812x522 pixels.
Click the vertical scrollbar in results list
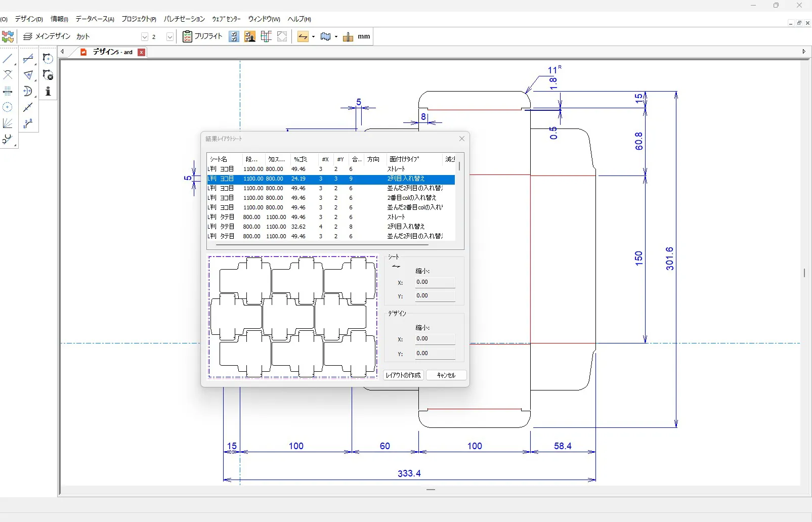click(459, 166)
